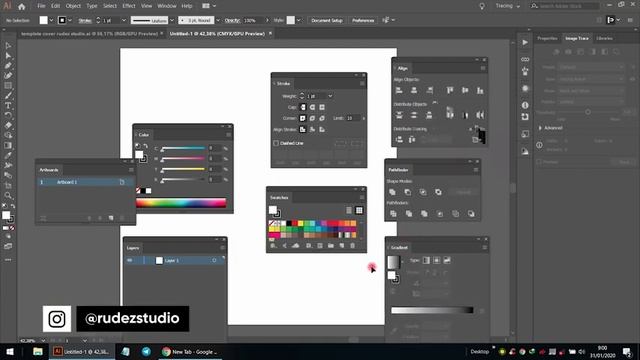Click Preferences button
Viewport: 640px width, 360px height.
tap(363, 20)
